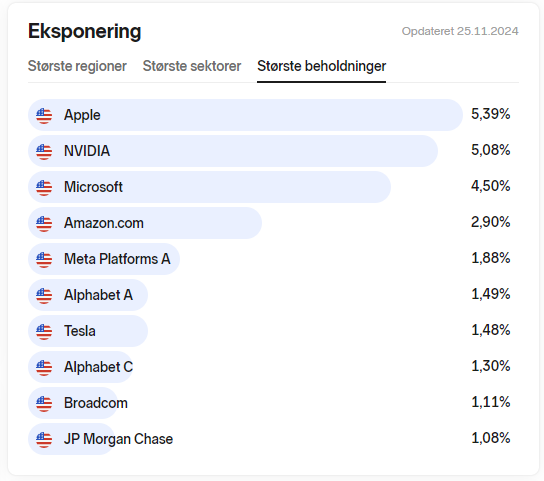Click the US flag icon beside NVIDIA
Screen dimensions: 544x481
click(44, 152)
